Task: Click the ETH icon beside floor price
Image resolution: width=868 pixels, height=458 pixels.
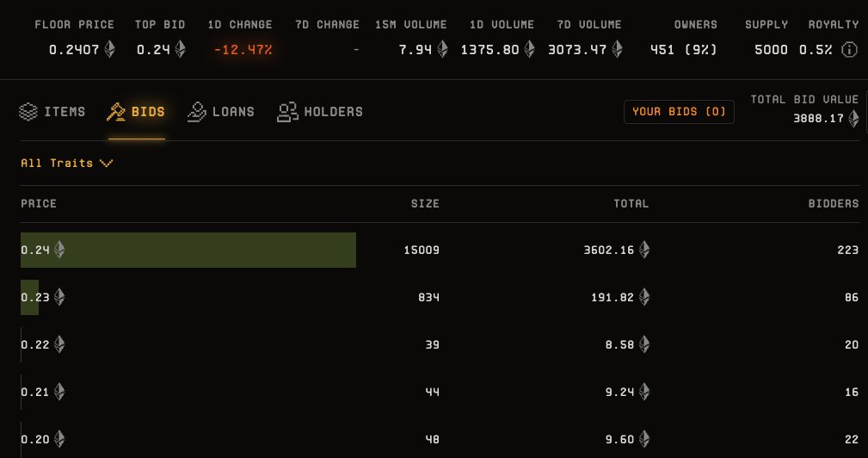Action: click(x=109, y=49)
